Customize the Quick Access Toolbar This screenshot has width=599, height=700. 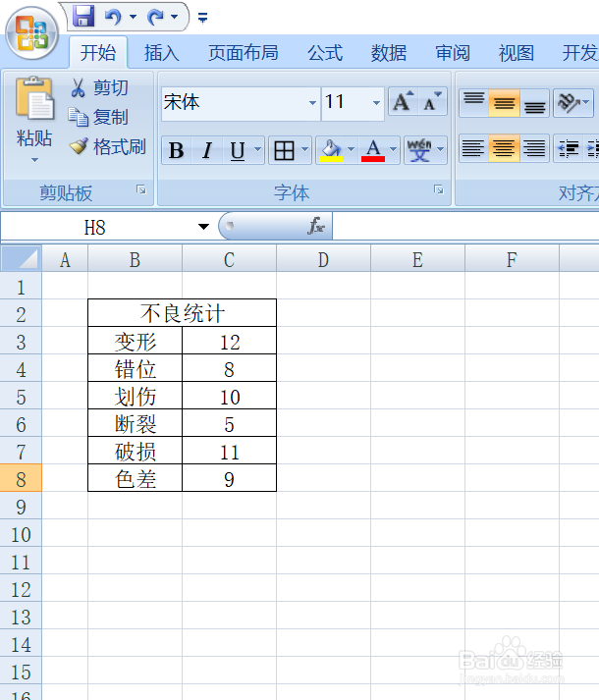point(202,18)
